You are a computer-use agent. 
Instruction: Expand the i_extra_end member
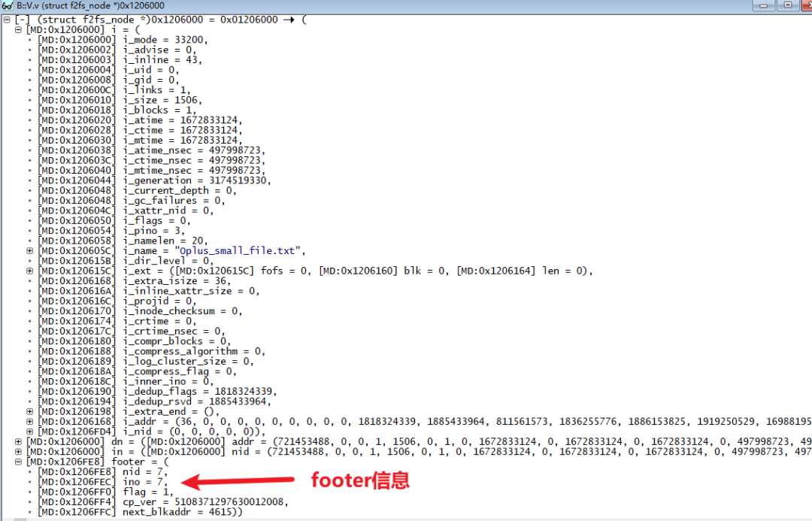pyautogui.click(x=29, y=412)
